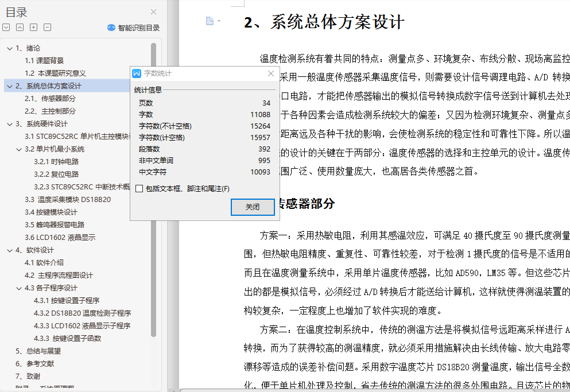Select 2.2、主控制部分 outline entry
Screen dimensions: 570x392
[50, 111]
